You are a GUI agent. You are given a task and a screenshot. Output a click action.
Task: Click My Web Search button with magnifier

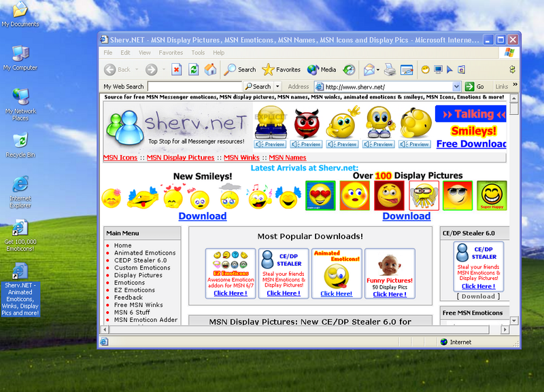(258, 86)
